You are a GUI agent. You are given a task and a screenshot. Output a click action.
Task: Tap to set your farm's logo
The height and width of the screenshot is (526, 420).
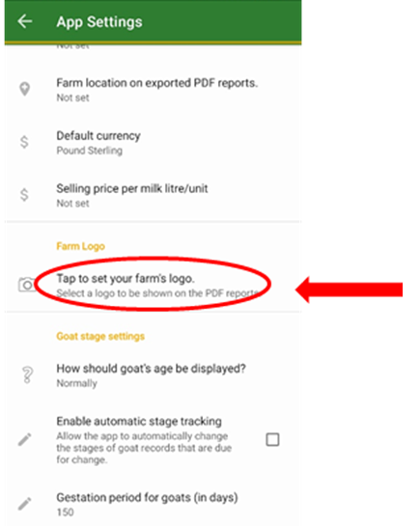click(x=153, y=285)
